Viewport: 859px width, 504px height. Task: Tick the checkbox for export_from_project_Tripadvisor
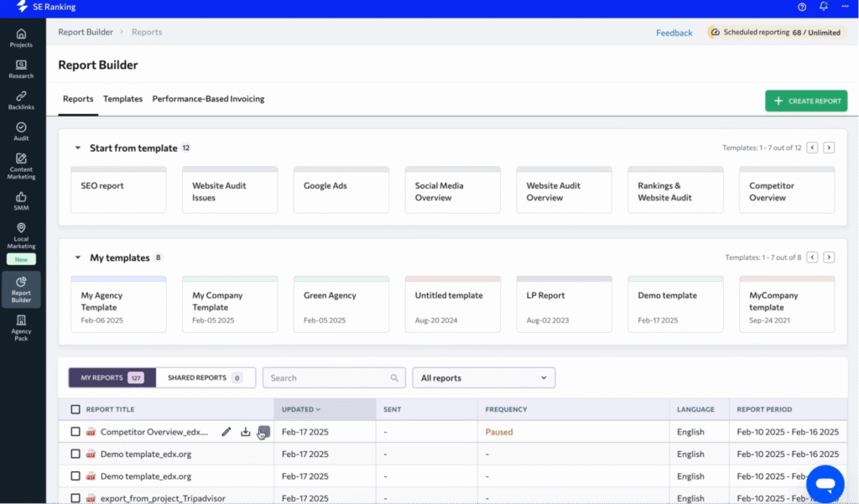pyautogui.click(x=75, y=498)
